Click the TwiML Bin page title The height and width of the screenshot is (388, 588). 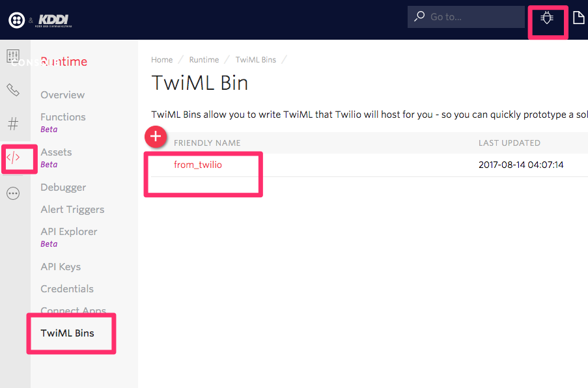click(x=199, y=83)
